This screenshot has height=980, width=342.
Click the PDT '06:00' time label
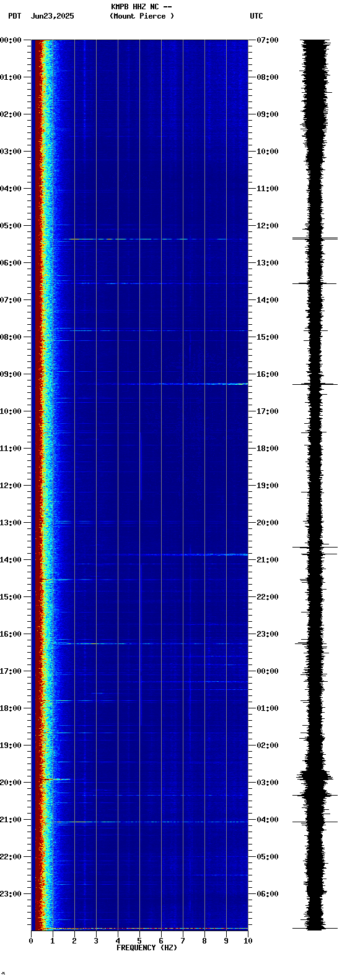[x=11, y=263]
